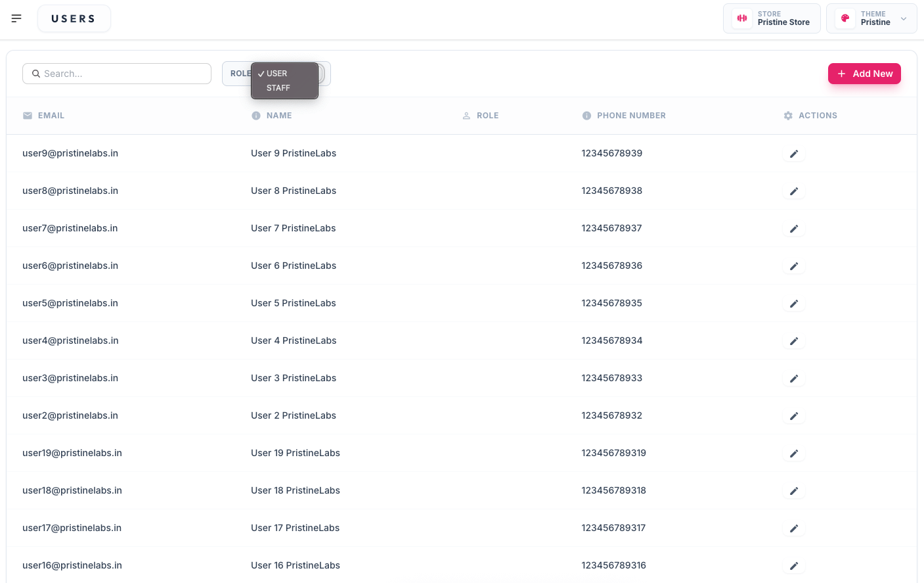Click the pink palette icon for the theme
Image resolution: width=924 pixels, height=583 pixels.
(844, 18)
